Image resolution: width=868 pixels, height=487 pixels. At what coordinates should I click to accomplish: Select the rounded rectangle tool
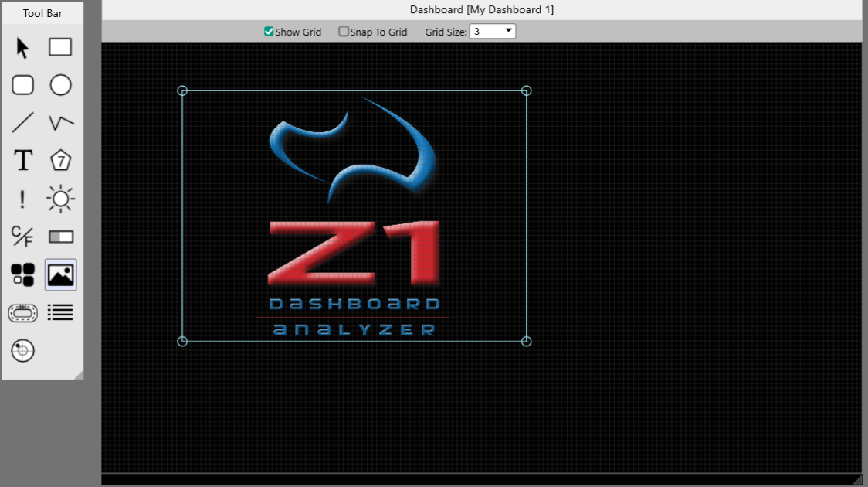click(22, 85)
